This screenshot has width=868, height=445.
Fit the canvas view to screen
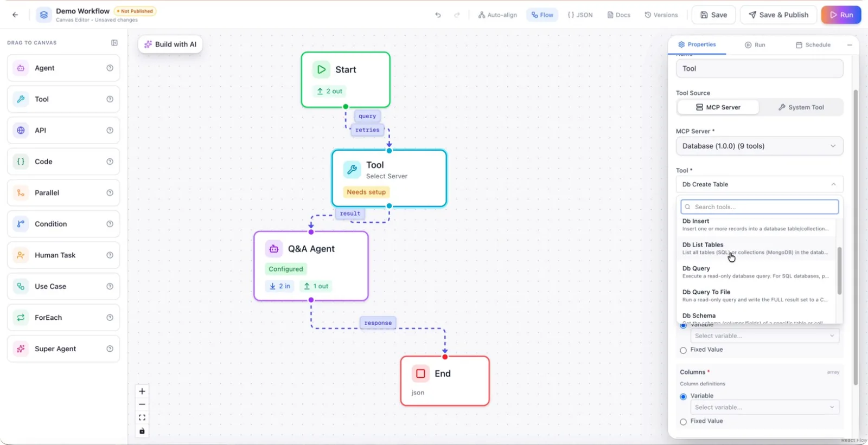coord(142,418)
